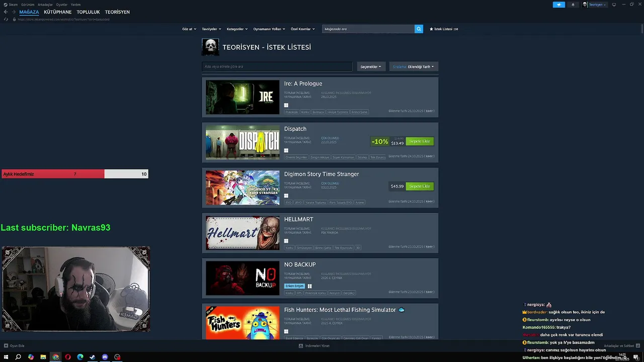Open Microsoft Edge from the taskbar

pyautogui.click(x=80, y=357)
